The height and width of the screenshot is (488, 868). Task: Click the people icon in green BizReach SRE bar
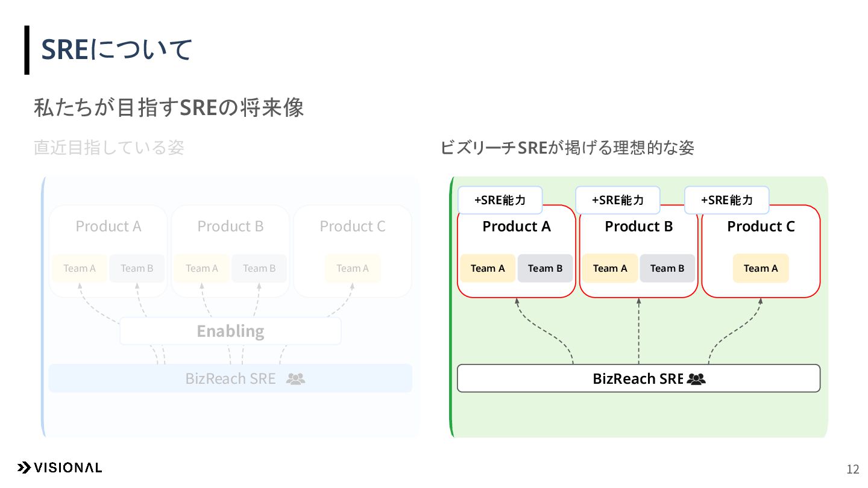click(x=696, y=379)
